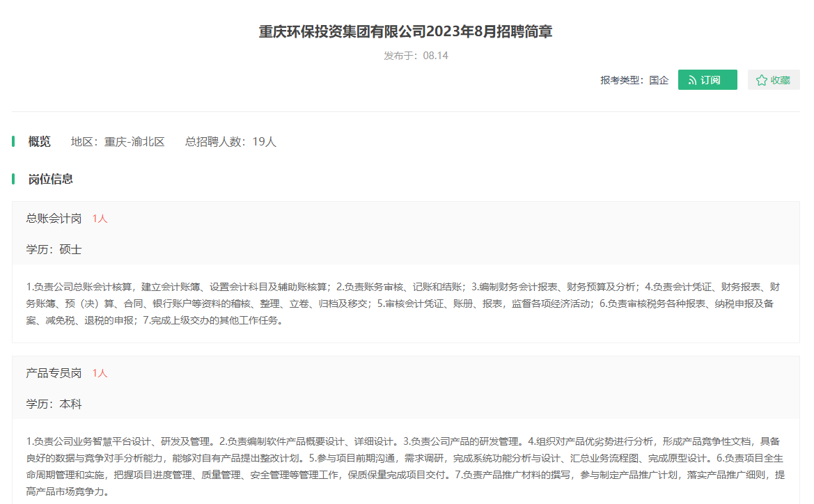The width and height of the screenshot is (814, 504).
Task: Click the 概览 section heading
Action: pos(40,142)
